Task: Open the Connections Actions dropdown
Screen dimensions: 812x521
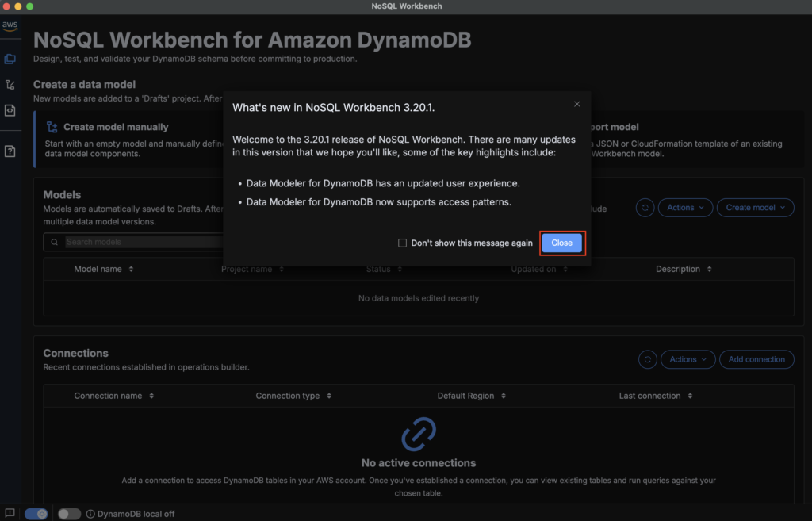Action: [688, 359]
